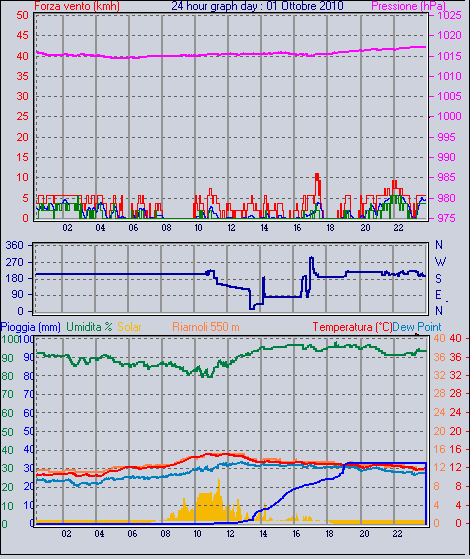Click the '360' value on direction axis
470x559 pixels.
pyautogui.click(x=15, y=245)
